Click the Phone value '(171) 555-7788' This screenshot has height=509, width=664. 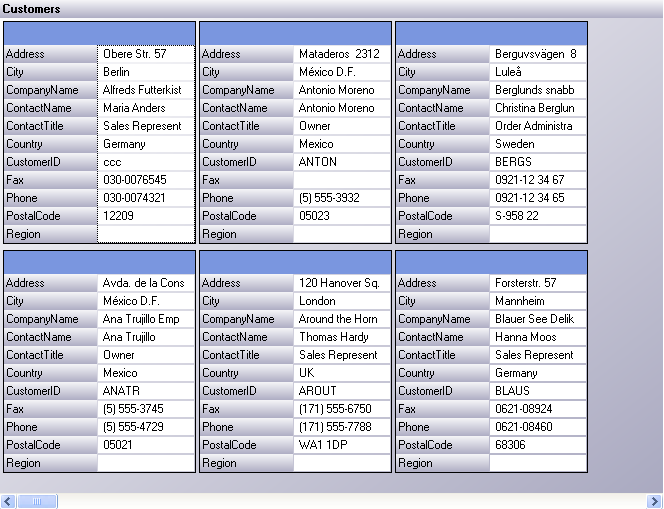(342, 427)
